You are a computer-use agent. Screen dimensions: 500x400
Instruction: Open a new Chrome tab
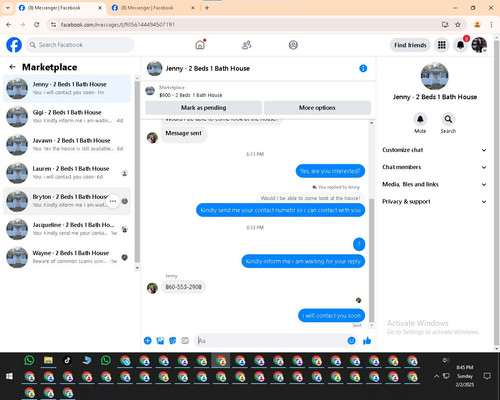tap(207, 8)
